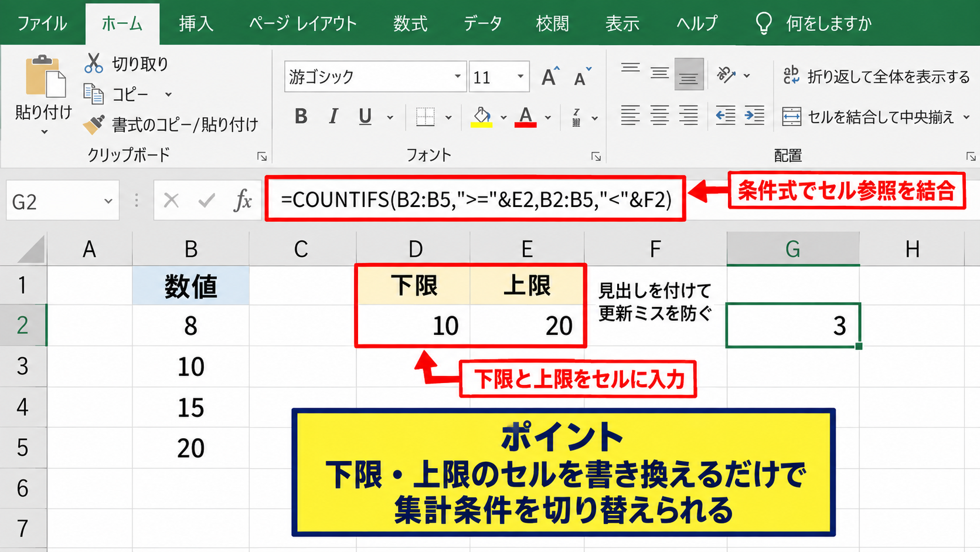Switch to the ヘルプ tab
980x552 pixels.
[697, 23]
